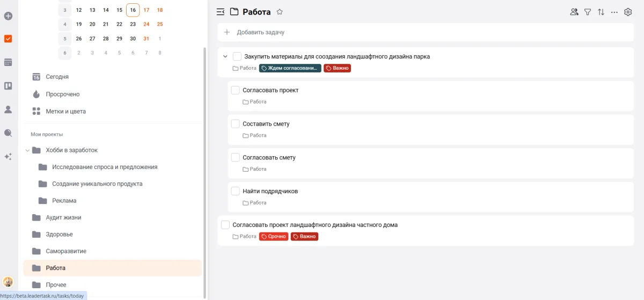Image resolution: width=644 pixels, height=300 pixels.
Task: Open the kanban board icon in left rail
Action: coord(8,86)
